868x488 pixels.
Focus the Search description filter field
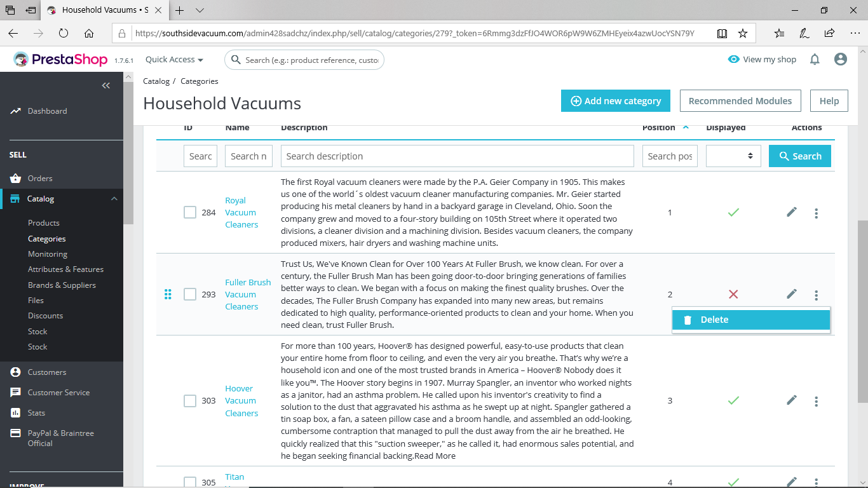pyautogui.click(x=457, y=156)
